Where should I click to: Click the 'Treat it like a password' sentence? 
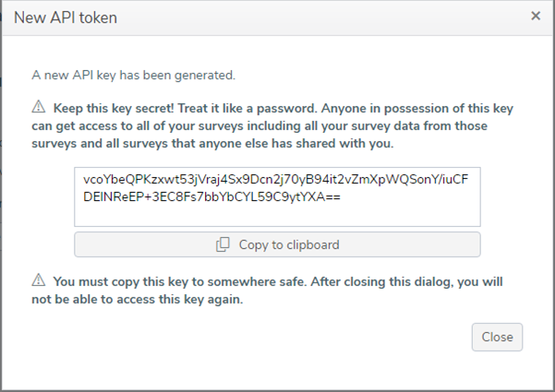(x=247, y=108)
